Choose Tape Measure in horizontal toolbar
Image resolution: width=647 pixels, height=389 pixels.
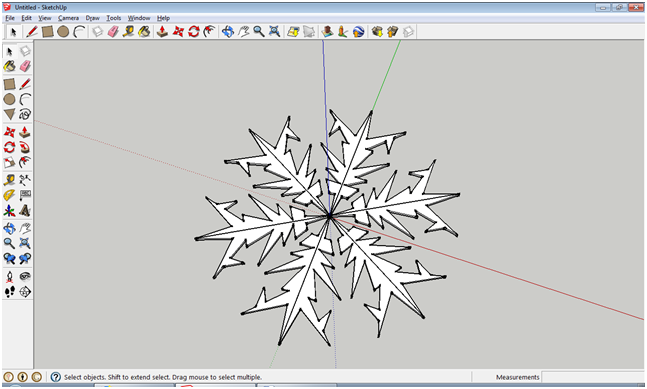[x=128, y=31]
